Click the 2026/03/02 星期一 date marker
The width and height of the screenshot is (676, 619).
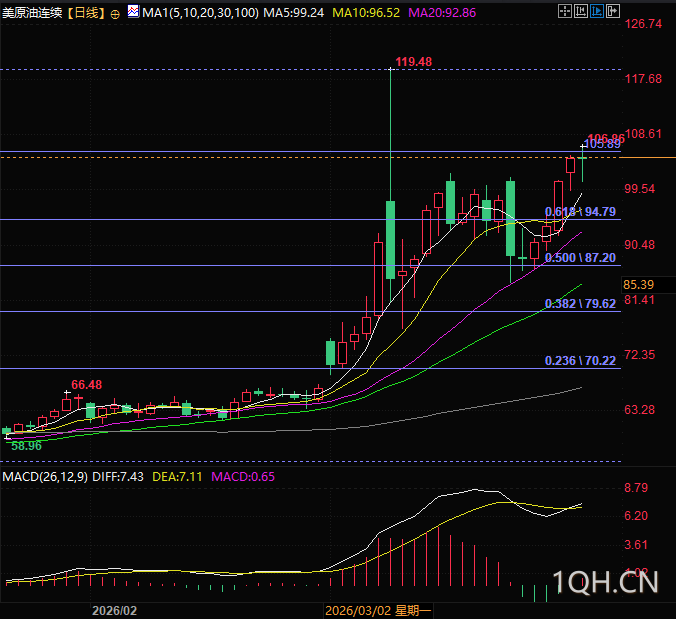[378, 611]
